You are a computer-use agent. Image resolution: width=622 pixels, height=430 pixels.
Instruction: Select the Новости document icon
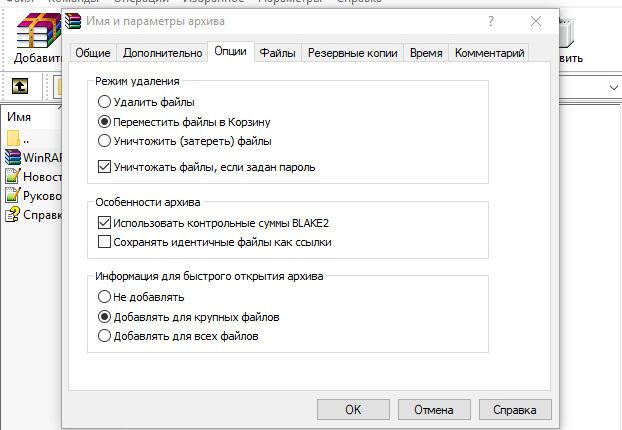coord(13,176)
